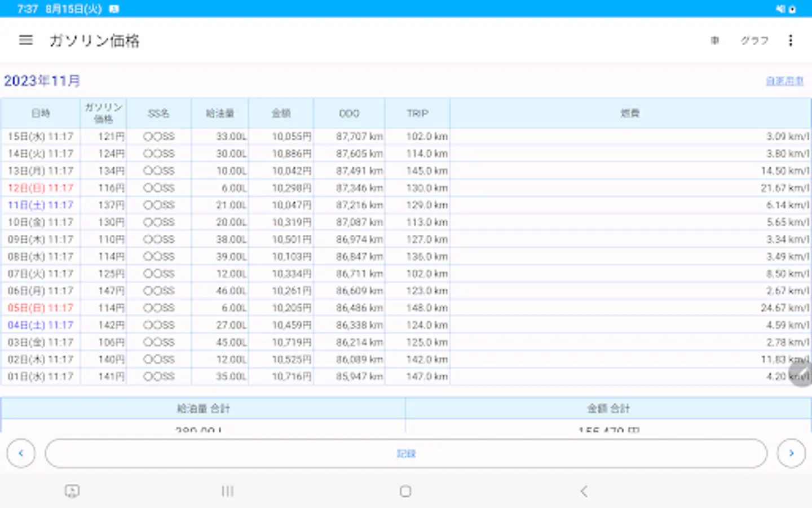Open the hamburger navigation menu
Image resolution: width=812 pixels, height=508 pixels.
click(26, 40)
